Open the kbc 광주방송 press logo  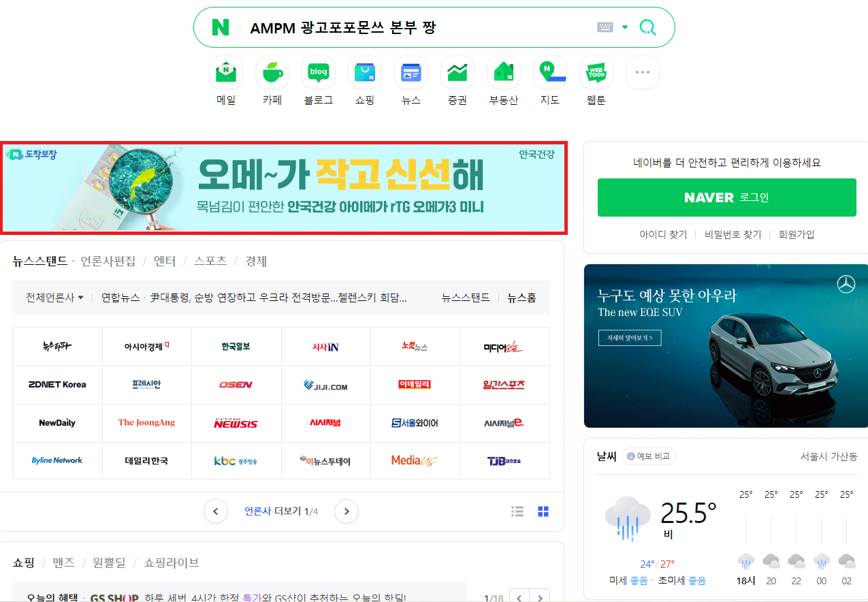(x=236, y=461)
